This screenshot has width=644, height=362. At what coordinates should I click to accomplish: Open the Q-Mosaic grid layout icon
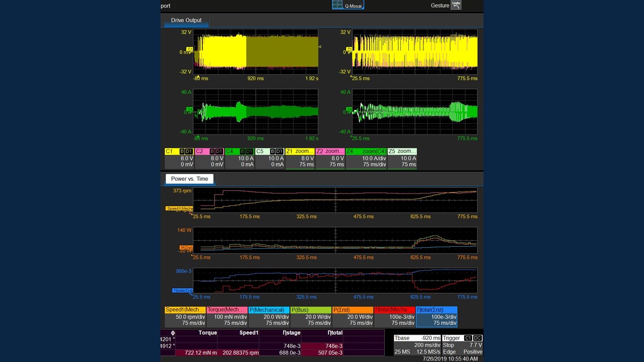348,5
